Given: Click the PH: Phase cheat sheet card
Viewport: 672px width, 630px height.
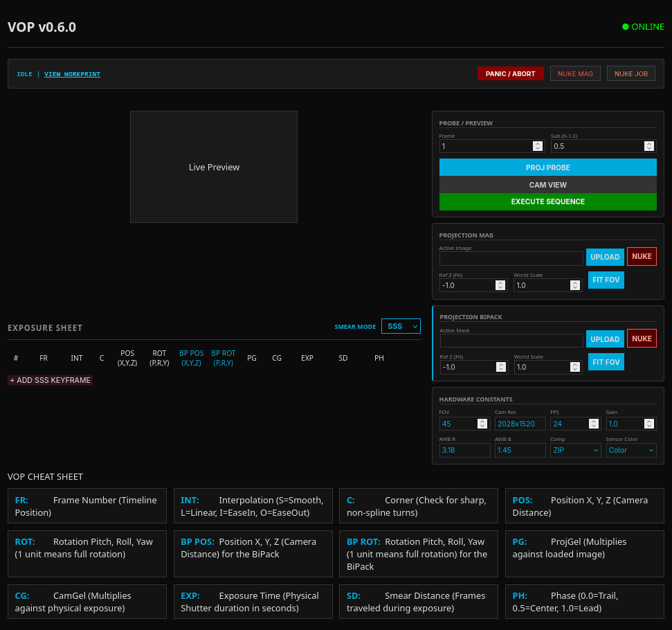Looking at the screenshot, I should pos(585,601).
